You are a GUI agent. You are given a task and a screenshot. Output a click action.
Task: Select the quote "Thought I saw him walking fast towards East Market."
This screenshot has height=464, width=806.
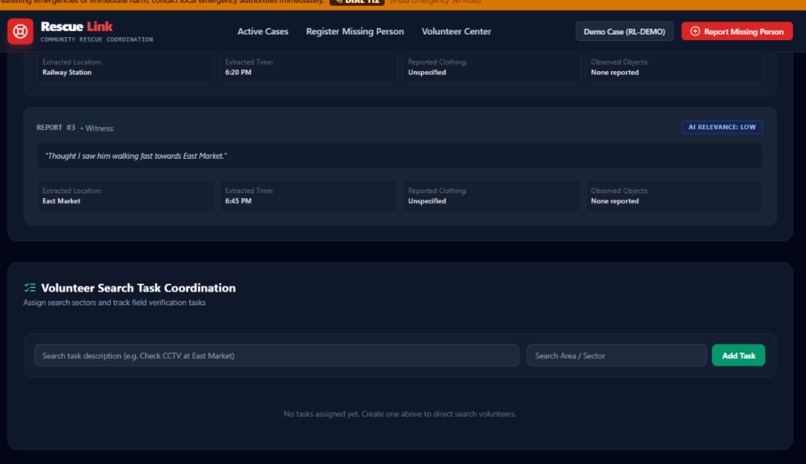pos(136,156)
